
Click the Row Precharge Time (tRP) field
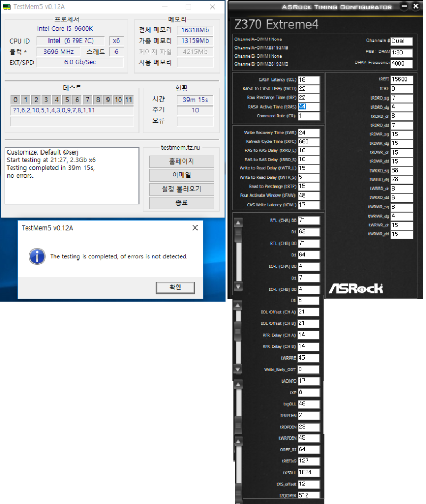pos(309,98)
